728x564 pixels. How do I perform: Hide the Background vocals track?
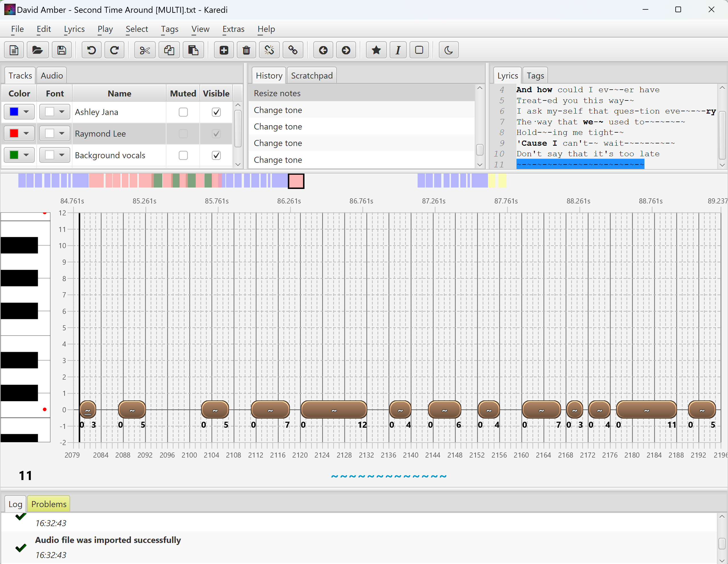tap(216, 155)
